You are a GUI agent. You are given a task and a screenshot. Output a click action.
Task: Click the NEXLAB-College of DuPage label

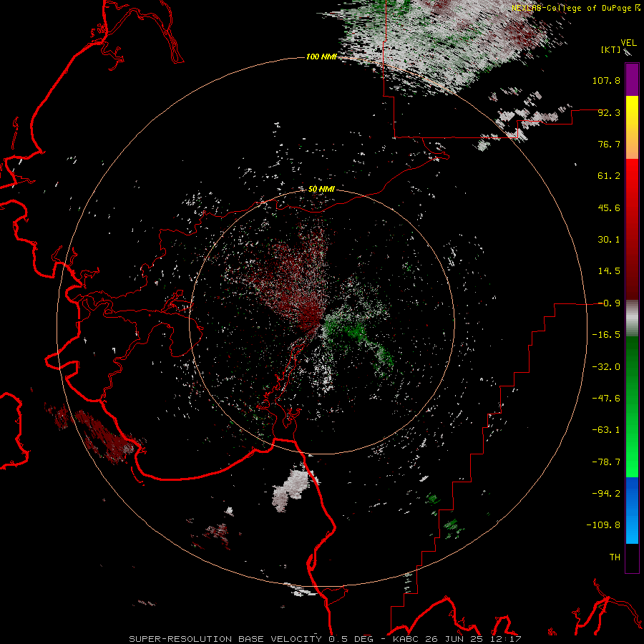click(571, 8)
